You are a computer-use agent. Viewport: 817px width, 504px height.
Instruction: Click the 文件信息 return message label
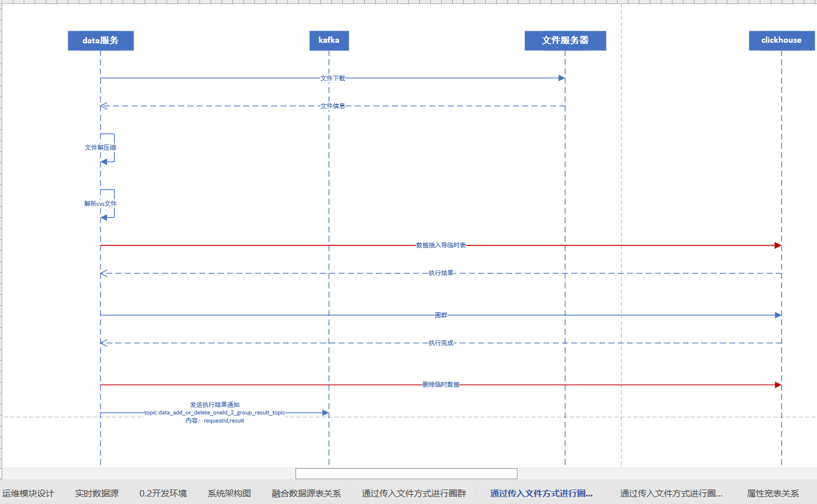pyautogui.click(x=332, y=106)
